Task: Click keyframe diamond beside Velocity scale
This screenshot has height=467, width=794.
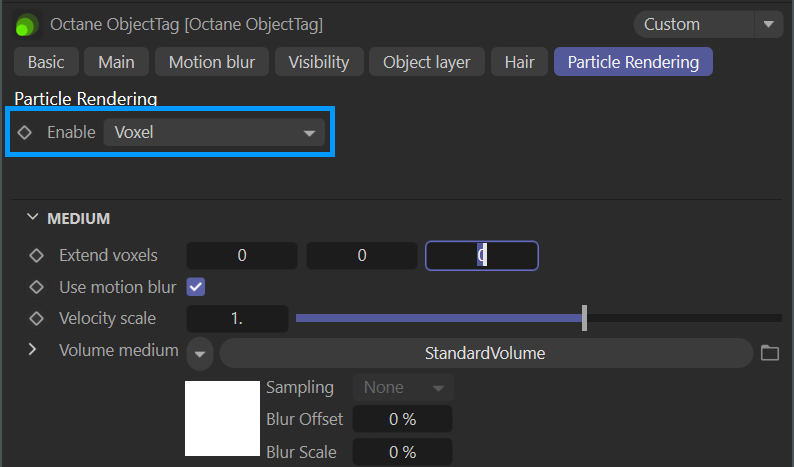Action: click(x=36, y=319)
